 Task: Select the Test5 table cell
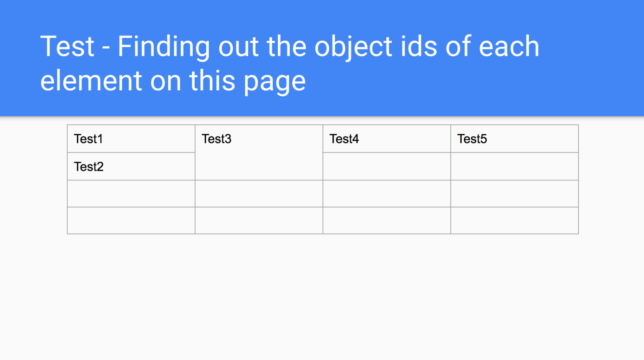point(514,139)
